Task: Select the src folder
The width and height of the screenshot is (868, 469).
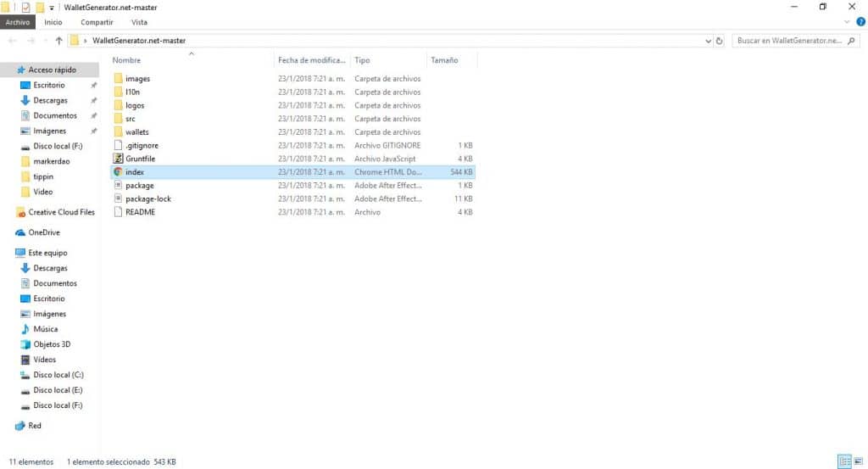Action: tap(130, 119)
